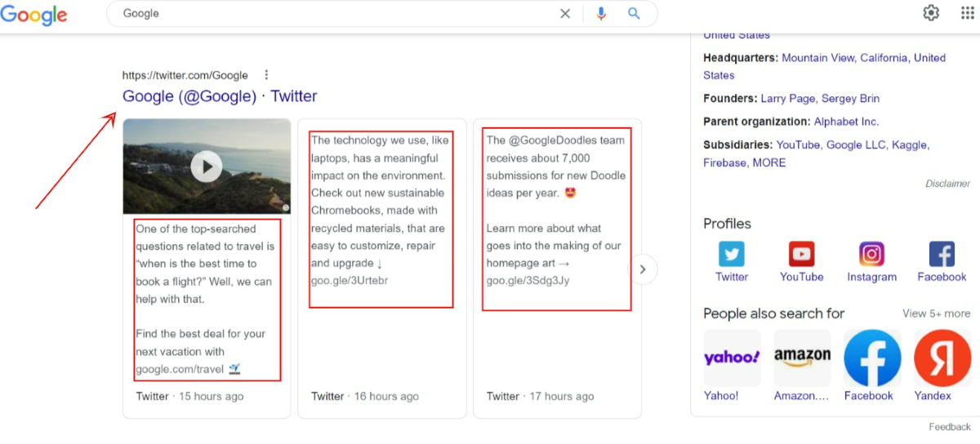
Task: Click the Google logo
Action: 34,15
